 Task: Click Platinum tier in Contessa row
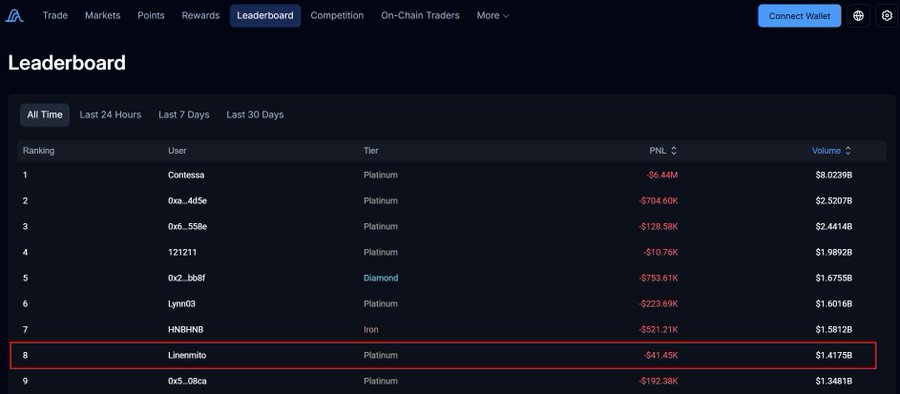coord(381,175)
